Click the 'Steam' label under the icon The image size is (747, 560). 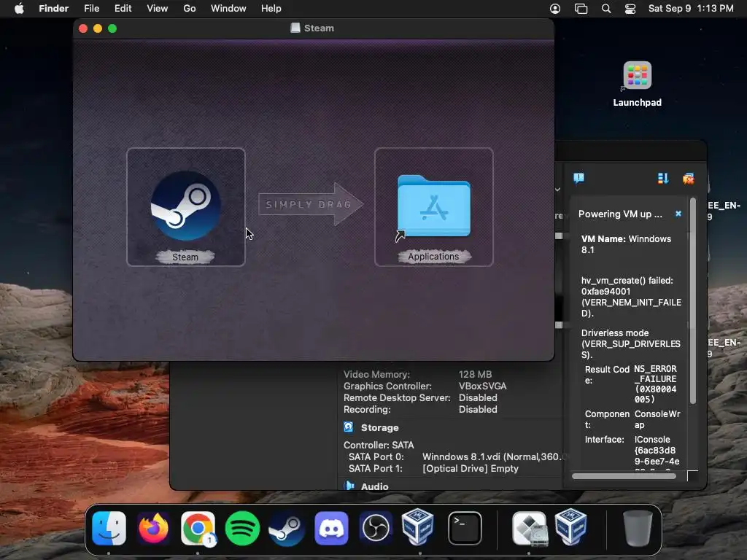[x=185, y=257]
